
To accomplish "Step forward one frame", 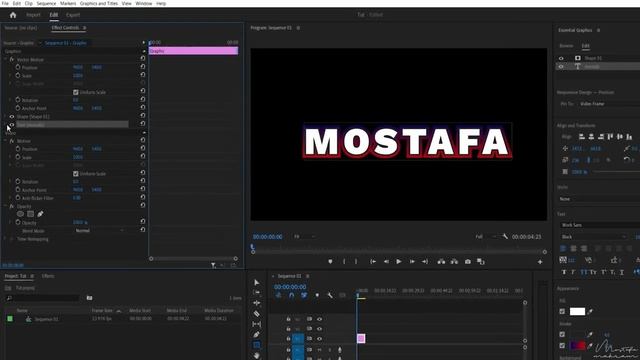I will (x=412, y=262).
